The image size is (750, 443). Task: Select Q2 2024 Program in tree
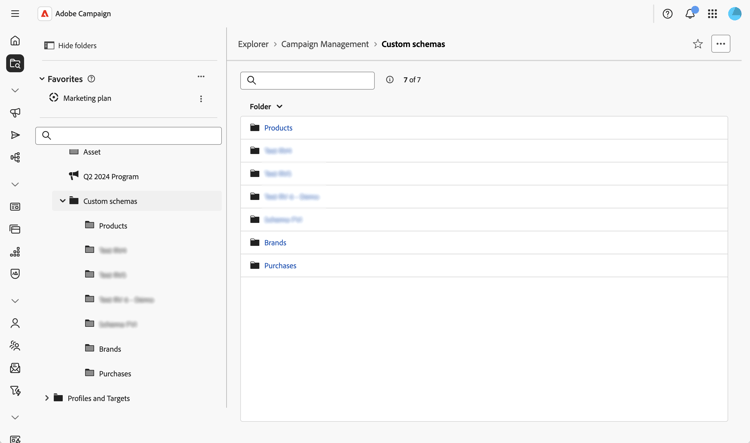[110, 177]
